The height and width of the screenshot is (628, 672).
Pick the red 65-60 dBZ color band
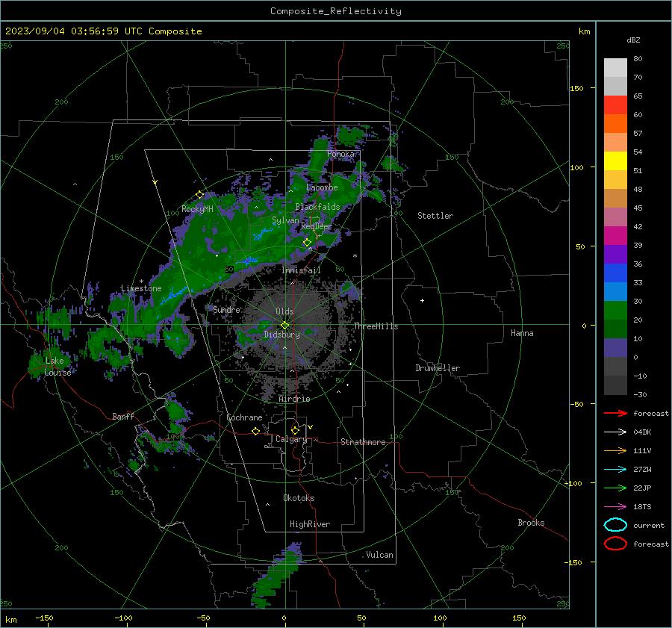pyautogui.click(x=615, y=105)
